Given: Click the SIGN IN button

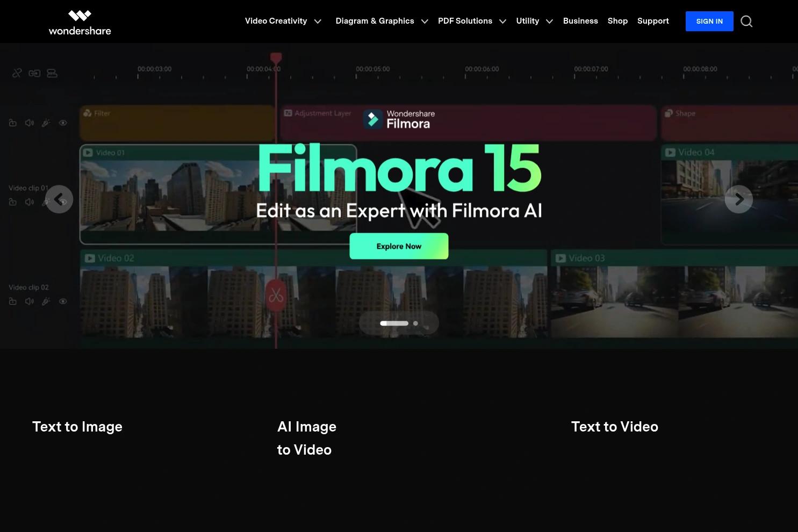Looking at the screenshot, I should 709,21.
